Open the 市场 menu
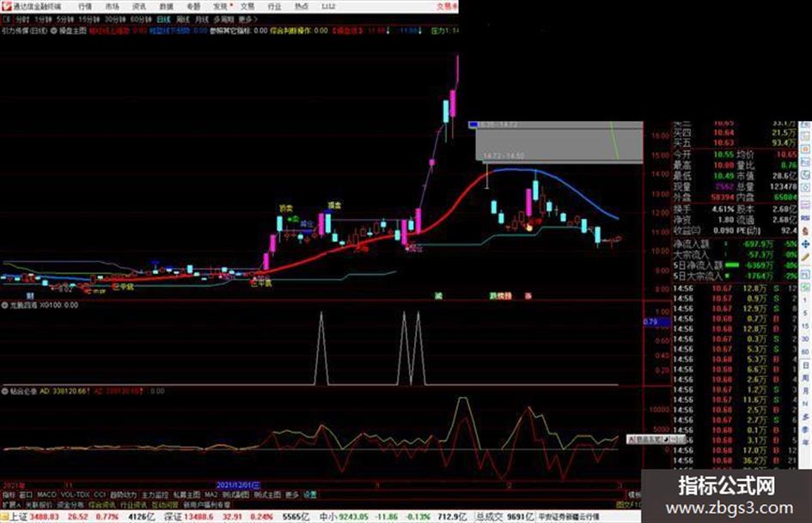Screen dimensions: 812x523 (x=112, y=6)
